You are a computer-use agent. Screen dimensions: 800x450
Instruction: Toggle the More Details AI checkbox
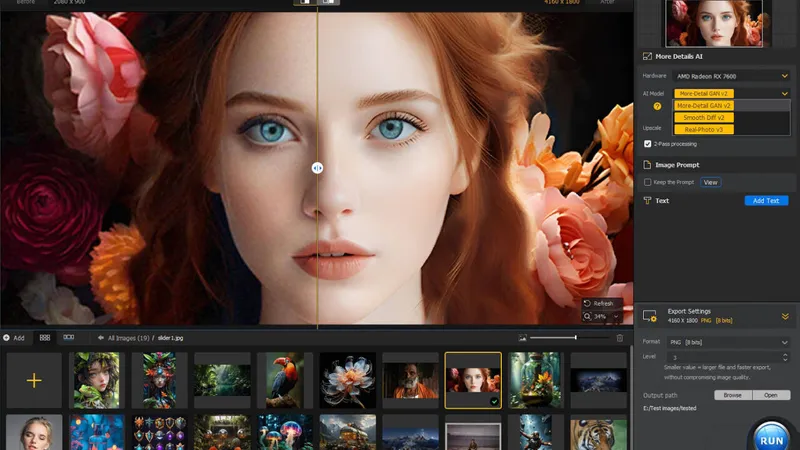click(647, 57)
